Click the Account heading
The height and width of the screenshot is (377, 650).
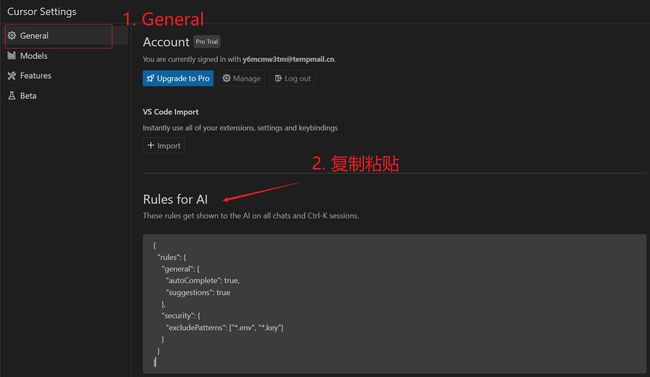coord(166,42)
